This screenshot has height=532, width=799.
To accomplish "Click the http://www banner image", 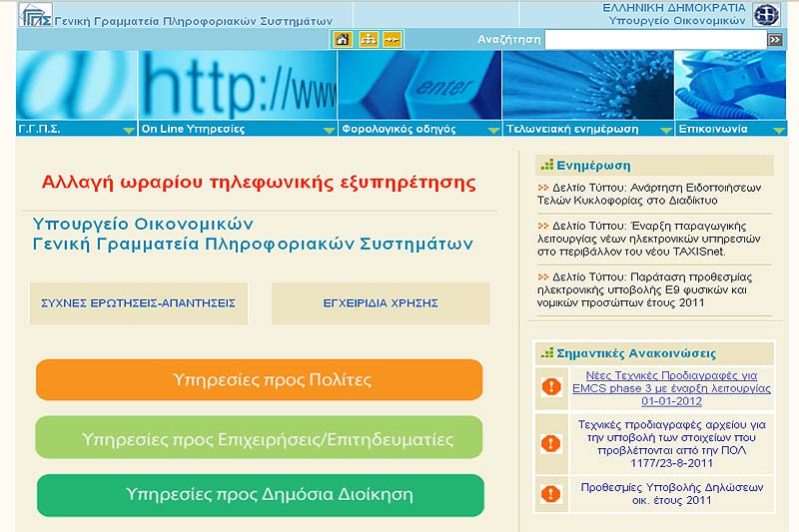I will point(238,85).
